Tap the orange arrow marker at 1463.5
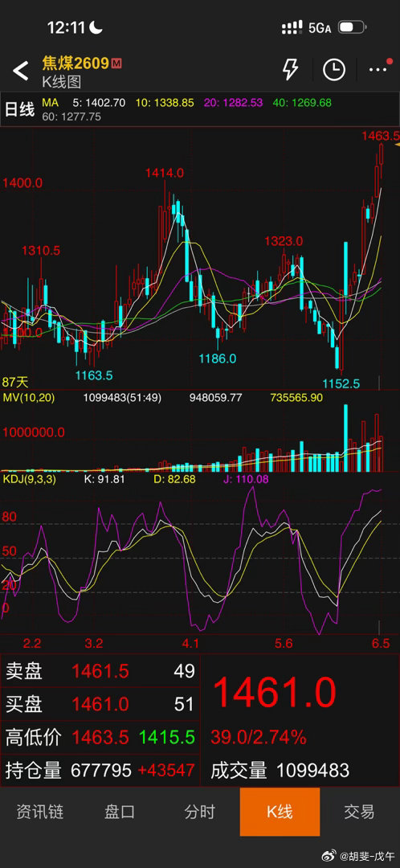The height and width of the screenshot is (868, 400). [397, 145]
